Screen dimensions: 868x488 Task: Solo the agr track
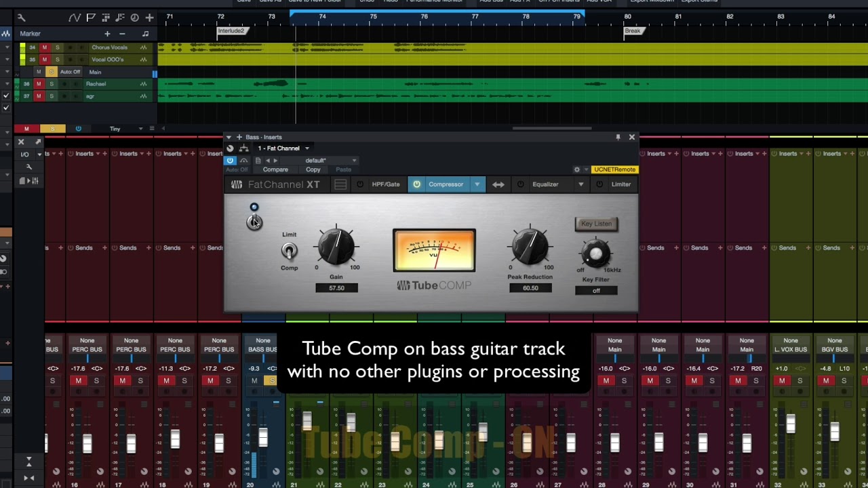pos(51,96)
